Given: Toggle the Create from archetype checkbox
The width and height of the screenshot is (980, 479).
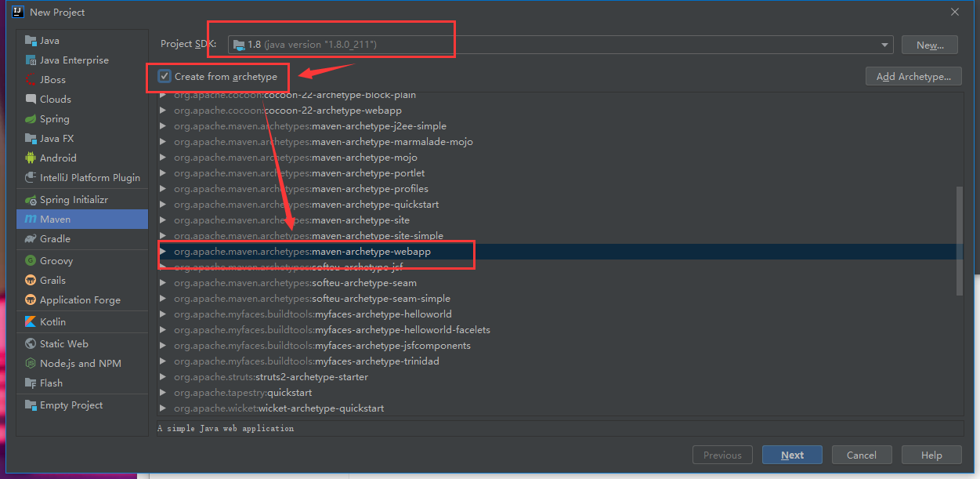Looking at the screenshot, I should (165, 76).
